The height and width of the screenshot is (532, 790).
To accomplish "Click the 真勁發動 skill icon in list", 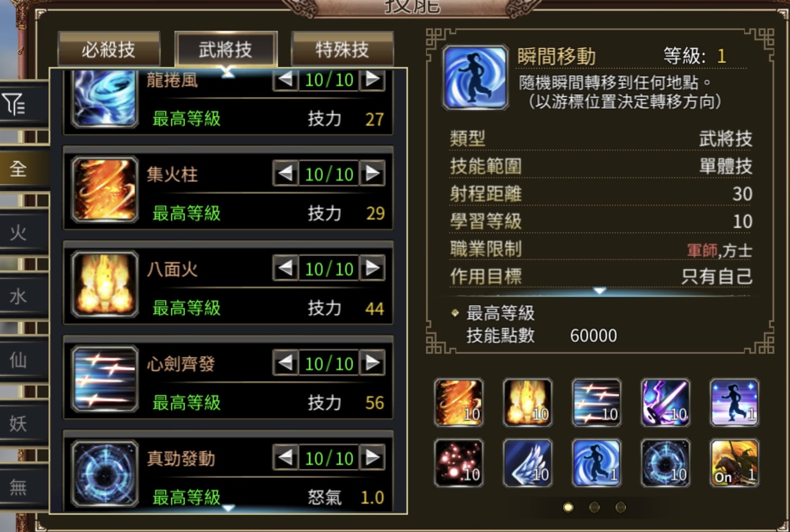I will [x=105, y=473].
